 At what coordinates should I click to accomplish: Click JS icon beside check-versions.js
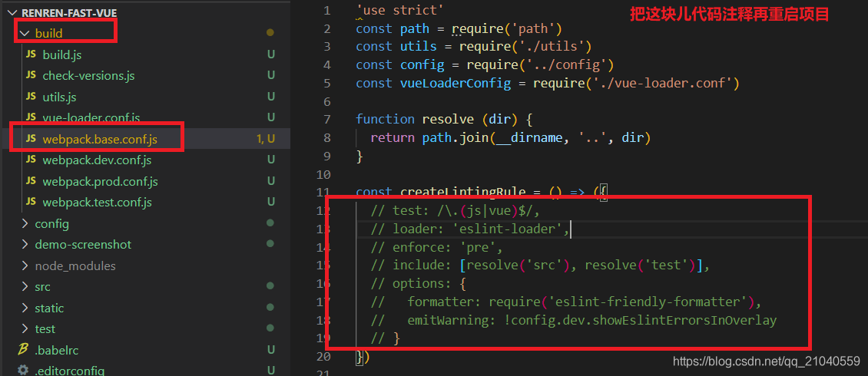coord(31,75)
